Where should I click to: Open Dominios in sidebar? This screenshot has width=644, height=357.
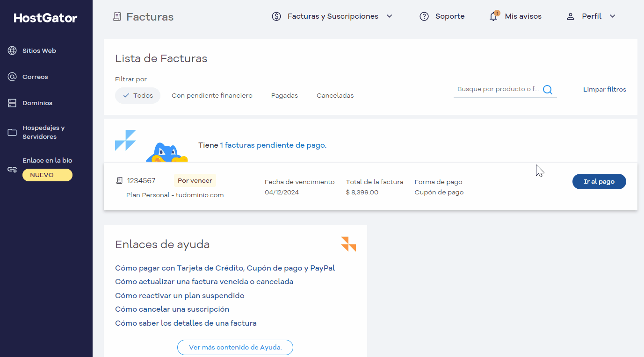coord(37,103)
